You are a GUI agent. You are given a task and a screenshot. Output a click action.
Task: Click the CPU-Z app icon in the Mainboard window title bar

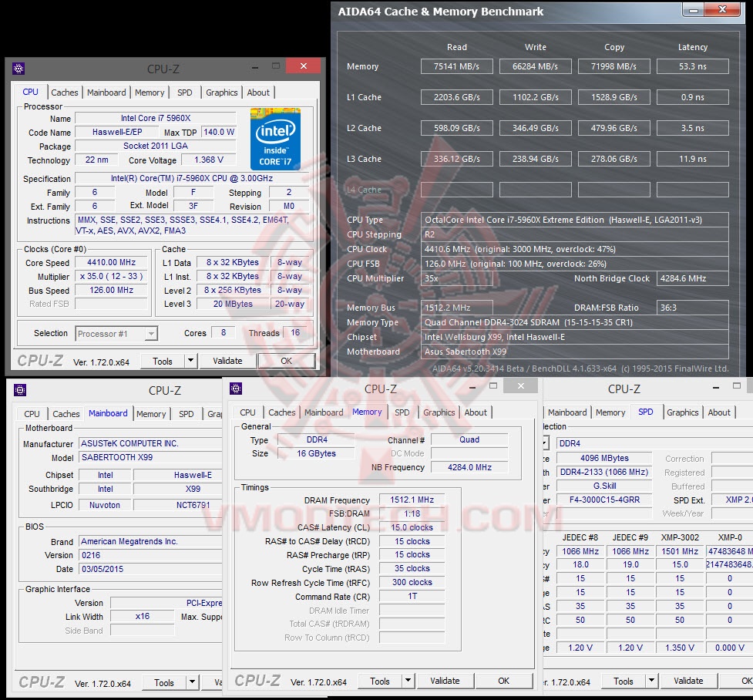point(20,390)
